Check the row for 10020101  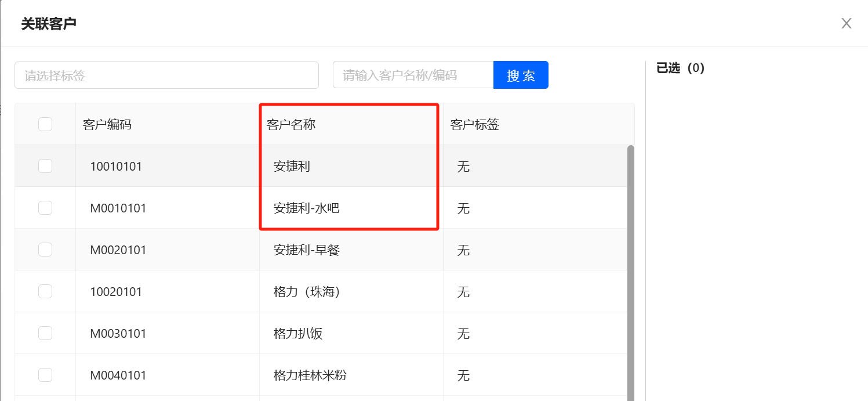coord(45,291)
